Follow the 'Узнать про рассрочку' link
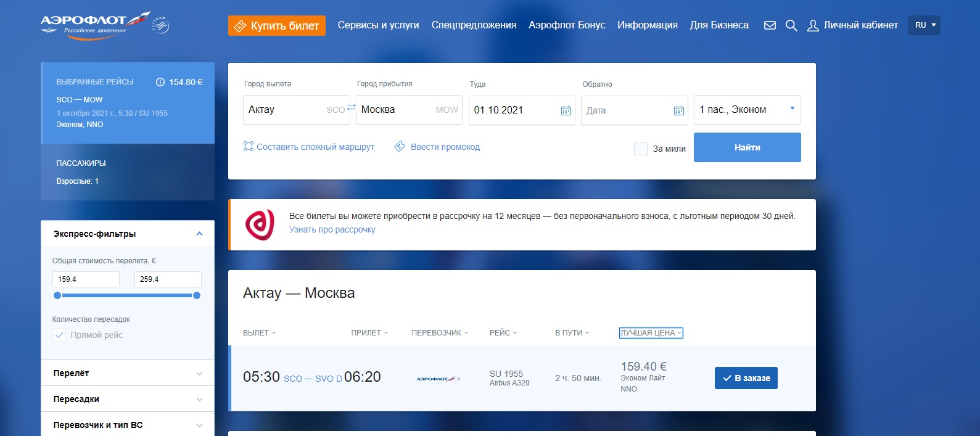 [x=332, y=229]
